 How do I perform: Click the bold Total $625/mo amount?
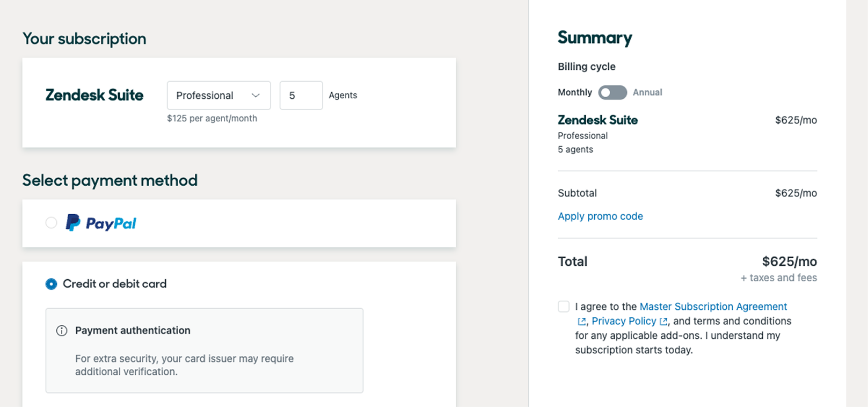point(790,261)
